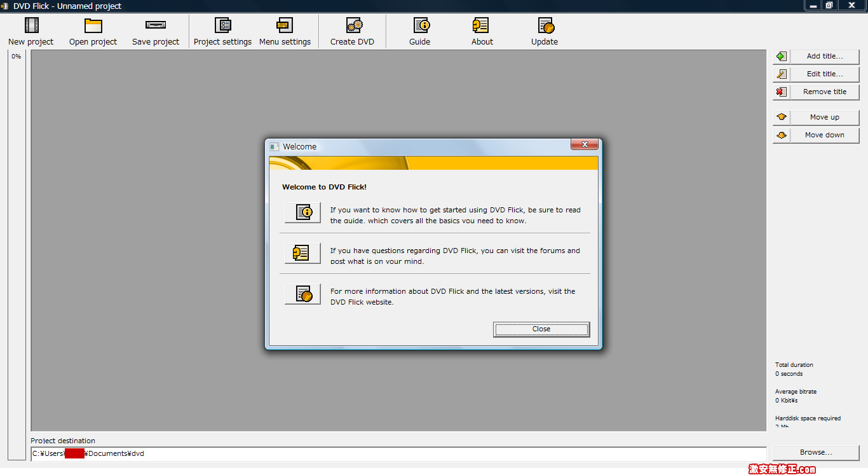The height and width of the screenshot is (475, 868).
Task: Click the Remove title button
Action: coord(825,92)
